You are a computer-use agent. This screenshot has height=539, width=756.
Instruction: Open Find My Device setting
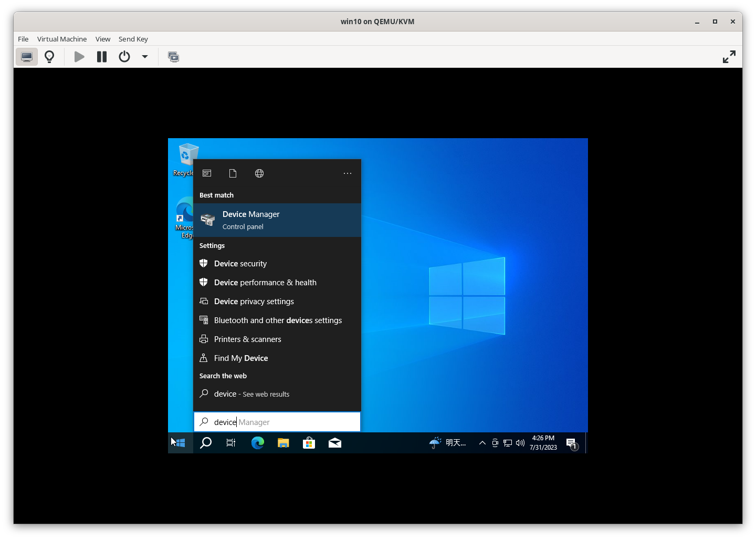tap(277, 358)
